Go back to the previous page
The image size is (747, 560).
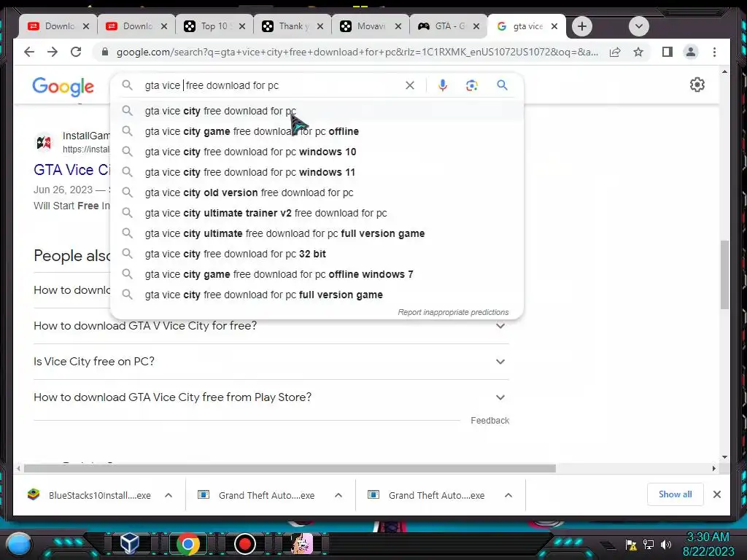[x=29, y=52]
